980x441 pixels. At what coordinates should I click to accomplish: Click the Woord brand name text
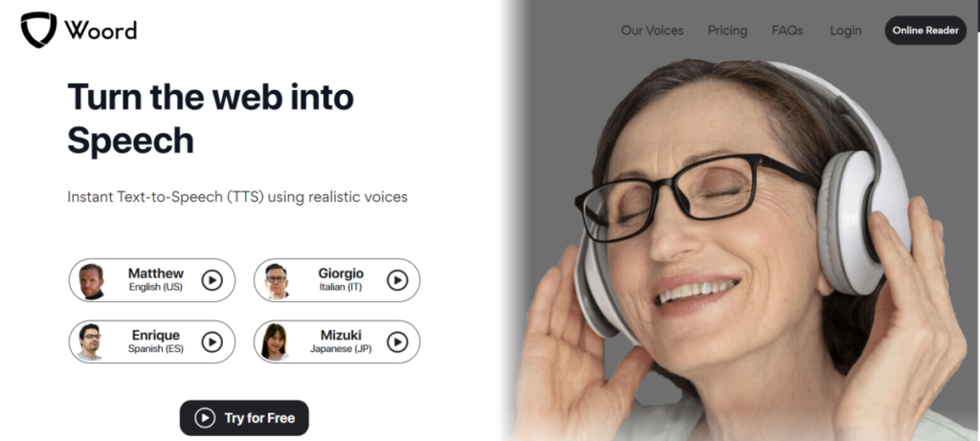[x=100, y=30]
